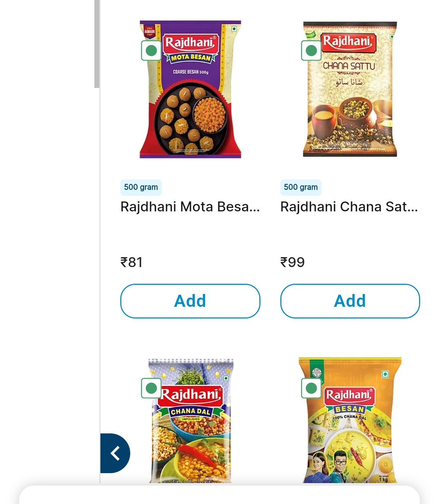
Task: Open Rajdhani Chana Sattu product title
Action: (349, 207)
